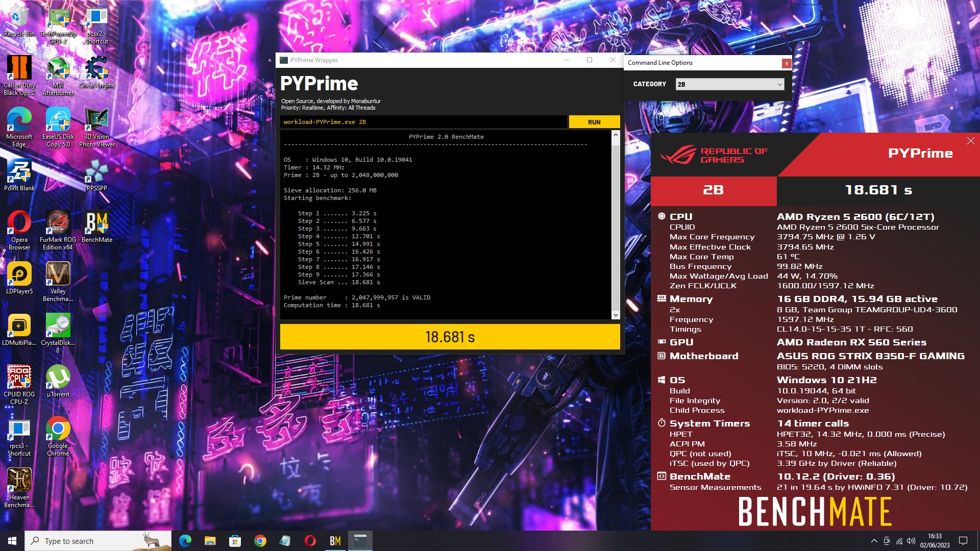Open Cheat Engine desktop icon
The height and width of the screenshot is (551, 980).
click(x=96, y=72)
